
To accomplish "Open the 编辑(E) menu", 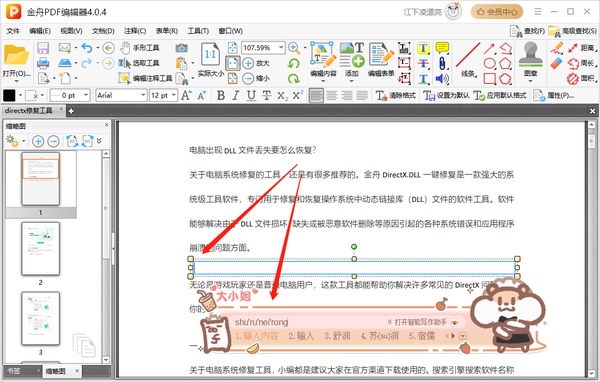I will pyautogui.click(x=40, y=31).
